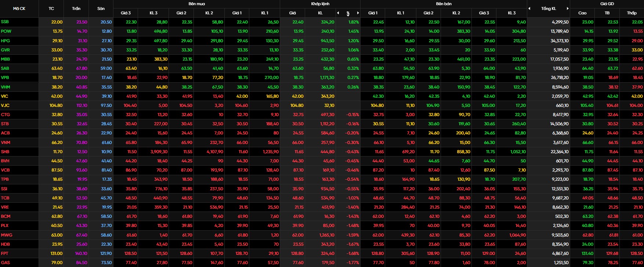644x267 pixels.
Task: Open the SAB stock symbol
Action: tap(5, 68)
